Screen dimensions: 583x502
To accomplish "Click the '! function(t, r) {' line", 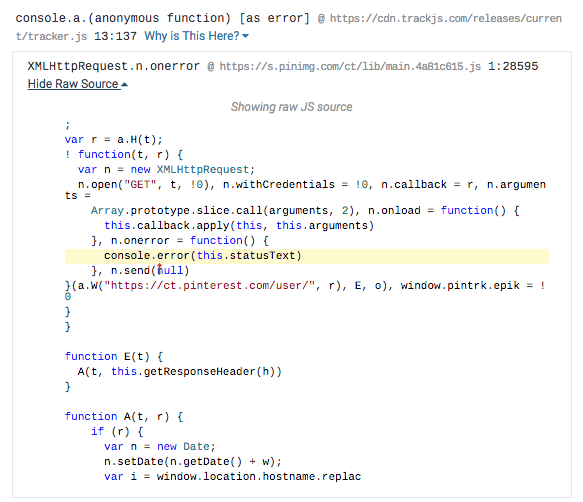I will click(124, 155).
